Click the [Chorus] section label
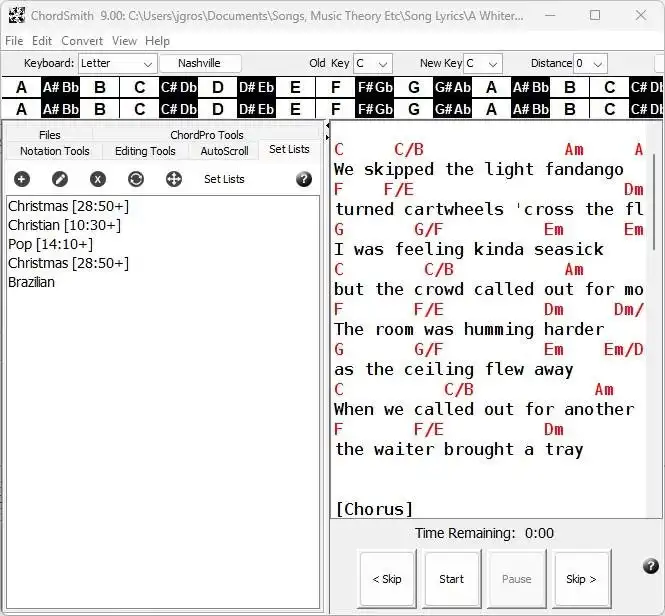Screen dimensions: 665x616 (x=374, y=509)
